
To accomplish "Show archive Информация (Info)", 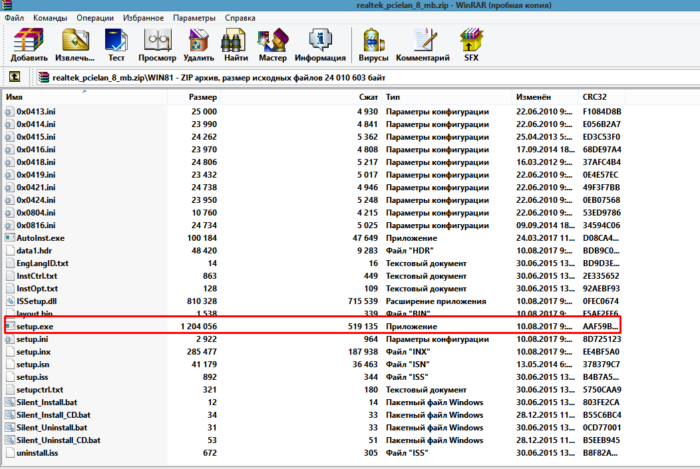I will 320,45.
